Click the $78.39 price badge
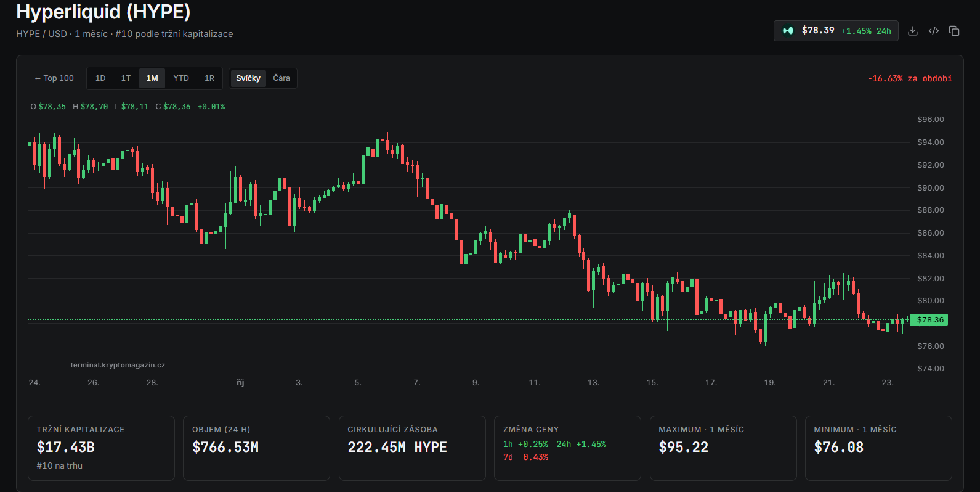This screenshot has width=980, height=492. click(x=836, y=31)
